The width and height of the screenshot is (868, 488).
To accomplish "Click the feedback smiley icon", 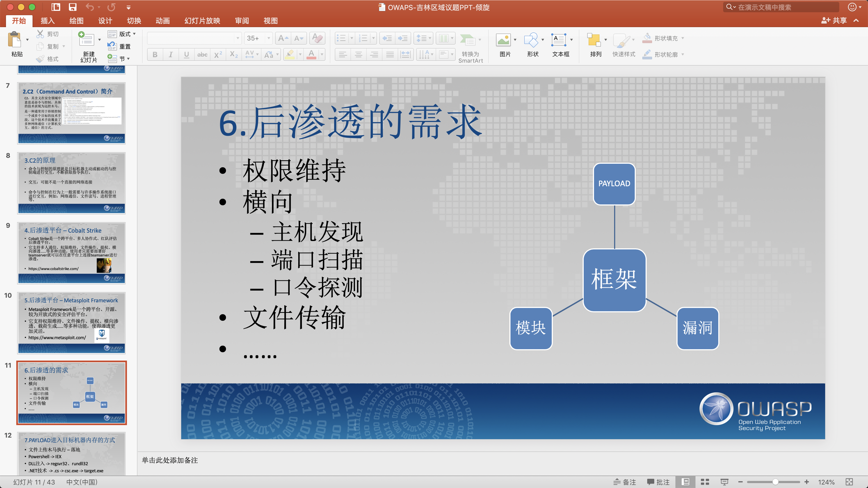I will pyautogui.click(x=851, y=7).
